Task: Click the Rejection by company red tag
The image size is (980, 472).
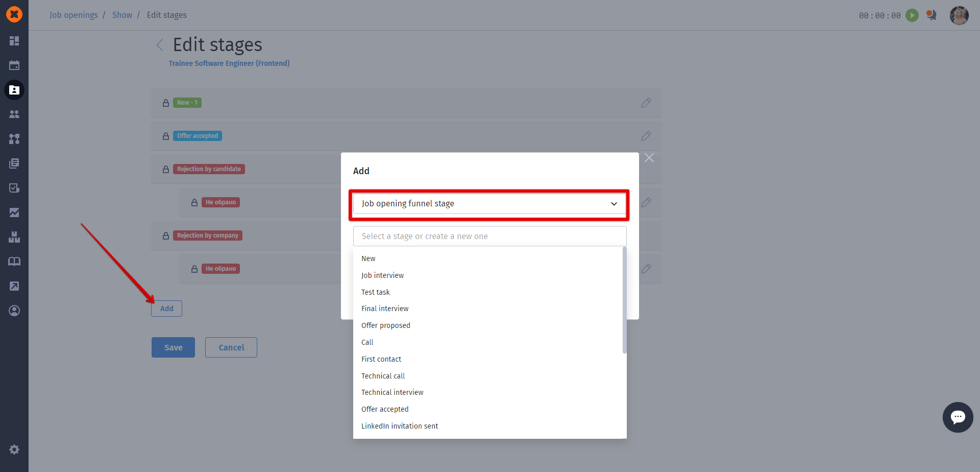Action: [x=208, y=235]
